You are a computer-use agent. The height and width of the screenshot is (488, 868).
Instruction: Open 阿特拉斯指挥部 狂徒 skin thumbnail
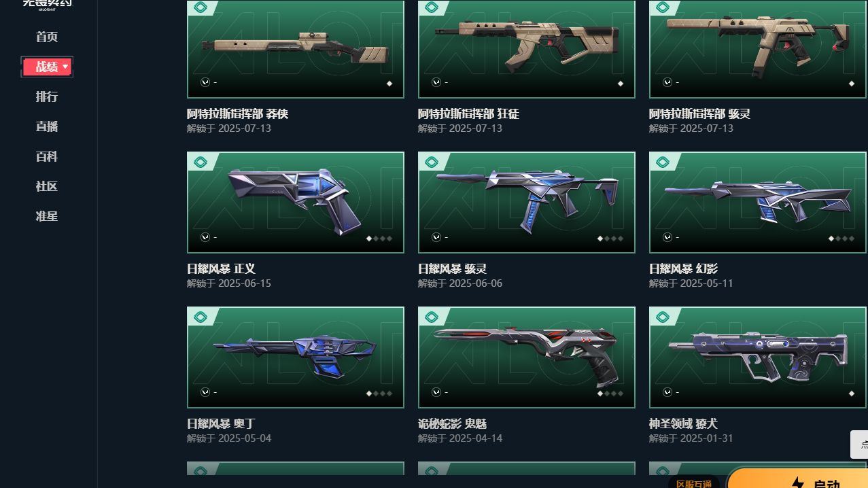(x=527, y=49)
